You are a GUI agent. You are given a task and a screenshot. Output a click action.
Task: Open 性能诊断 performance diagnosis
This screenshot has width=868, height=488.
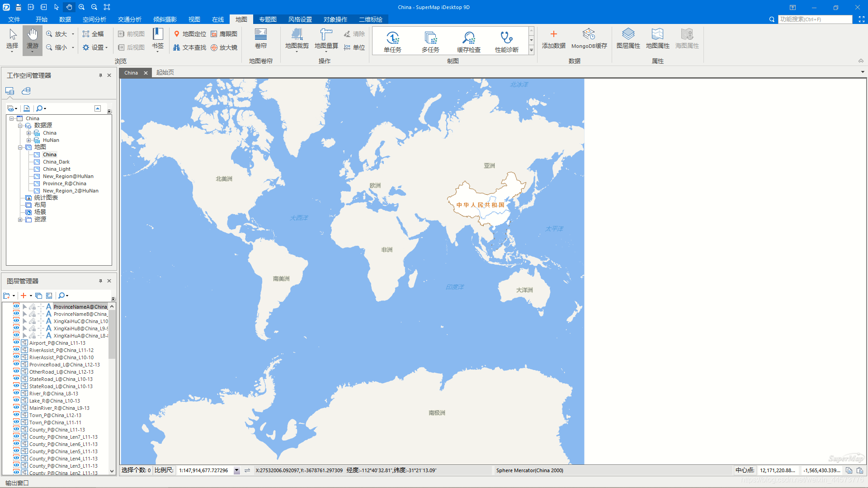pyautogui.click(x=507, y=42)
